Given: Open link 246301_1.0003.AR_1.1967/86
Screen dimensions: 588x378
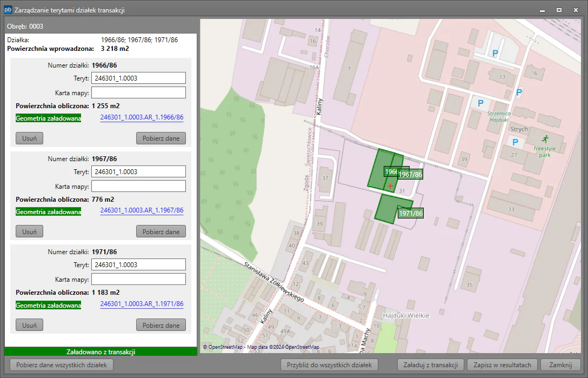Looking at the screenshot, I should tap(142, 210).
